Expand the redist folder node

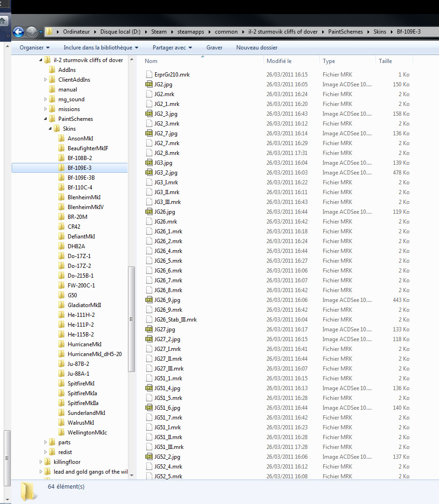click(x=45, y=452)
